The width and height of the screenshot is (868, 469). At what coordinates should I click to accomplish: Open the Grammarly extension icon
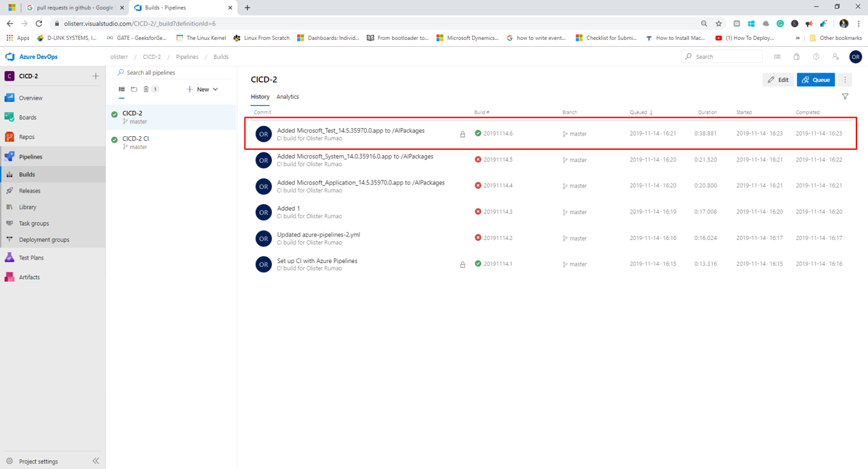780,23
